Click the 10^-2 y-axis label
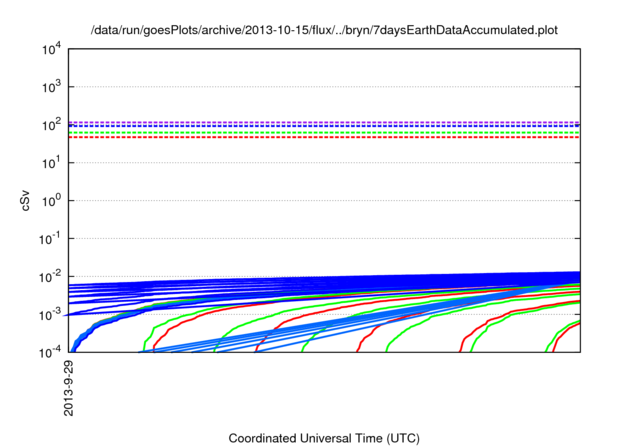The width and height of the screenshot is (640, 448). 50,277
